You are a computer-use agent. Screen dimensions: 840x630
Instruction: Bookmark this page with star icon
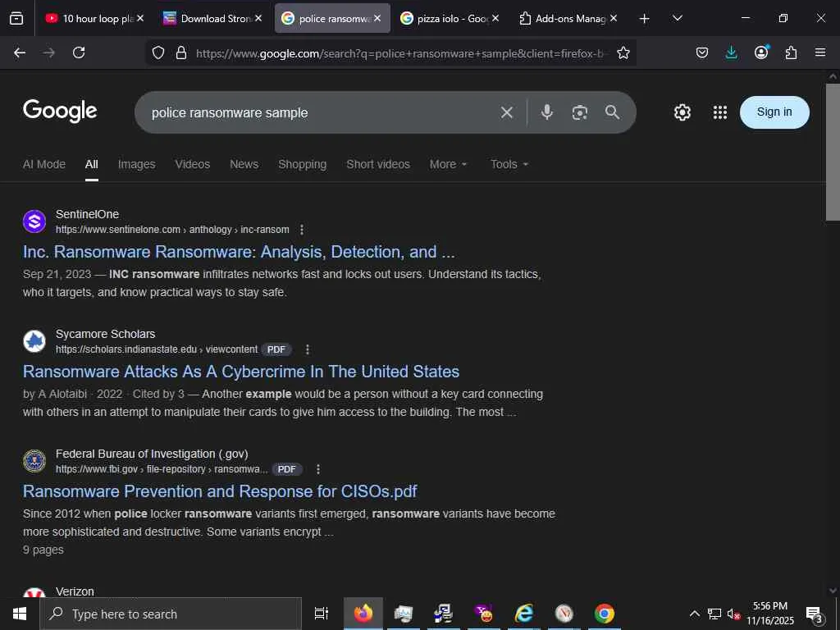click(x=623, y=52)
